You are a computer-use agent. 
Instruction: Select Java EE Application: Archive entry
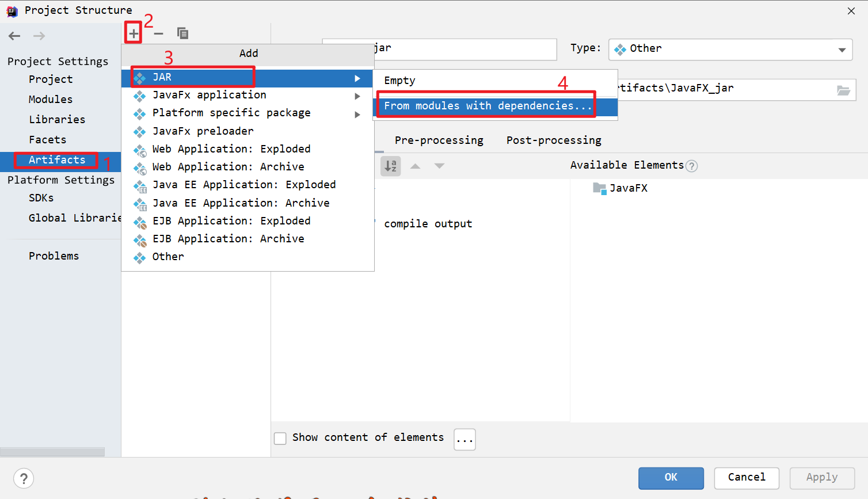coord(247,203)
